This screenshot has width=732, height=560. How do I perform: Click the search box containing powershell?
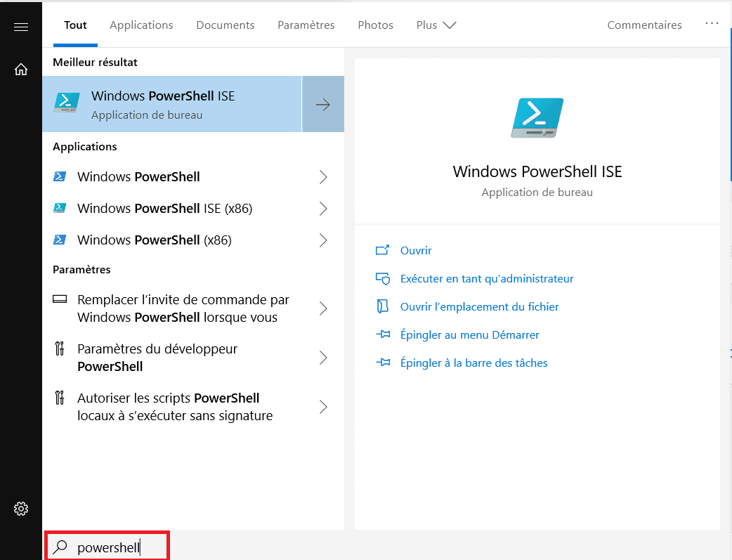[107, 547]
